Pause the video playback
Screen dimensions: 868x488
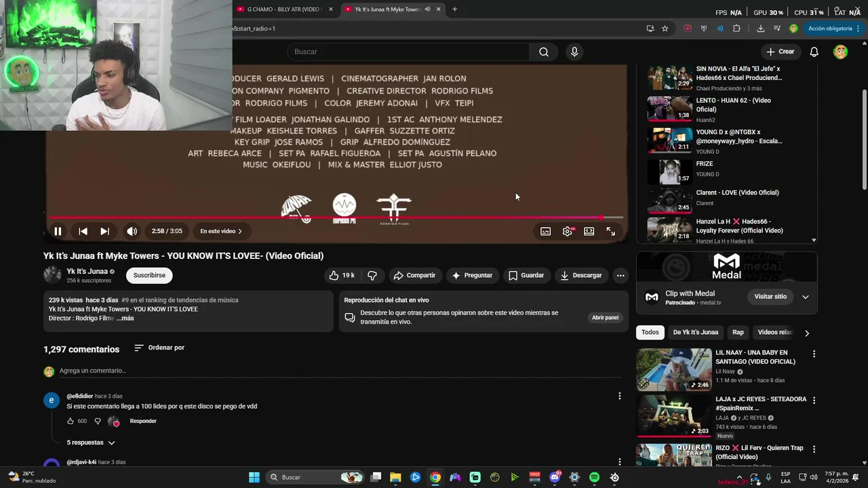point(58,231)
